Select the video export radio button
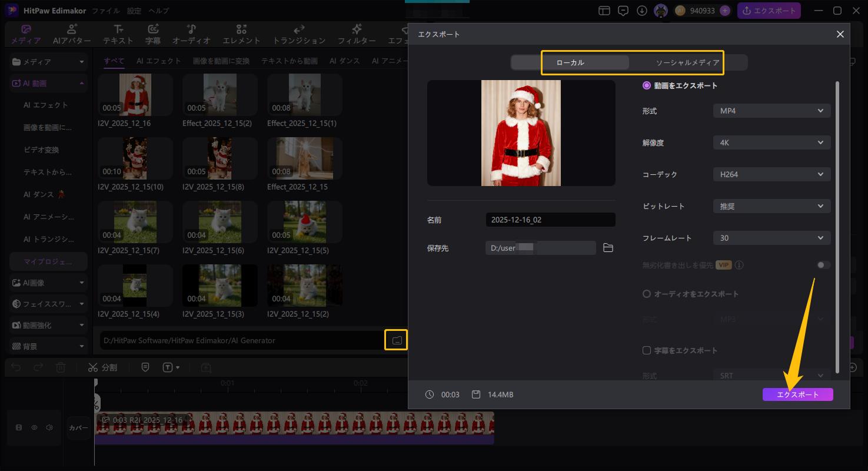The image size is (868, 471). coord(647,85)
